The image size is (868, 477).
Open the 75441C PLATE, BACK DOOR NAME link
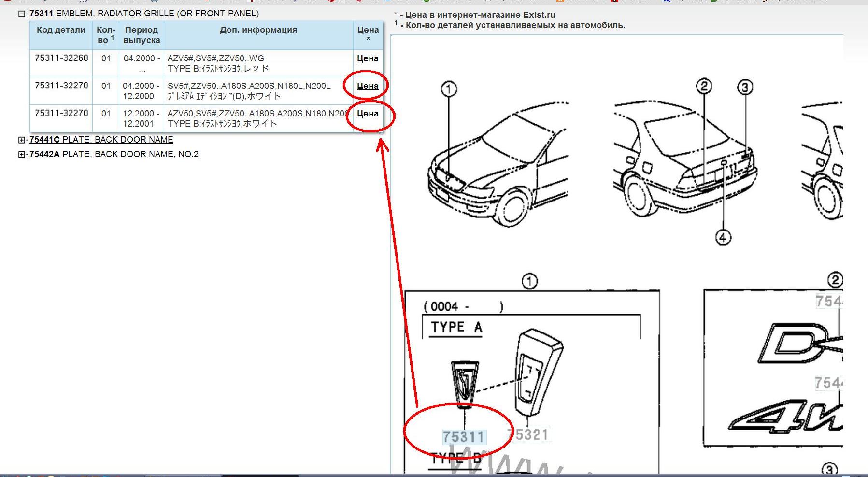point(101,140)
